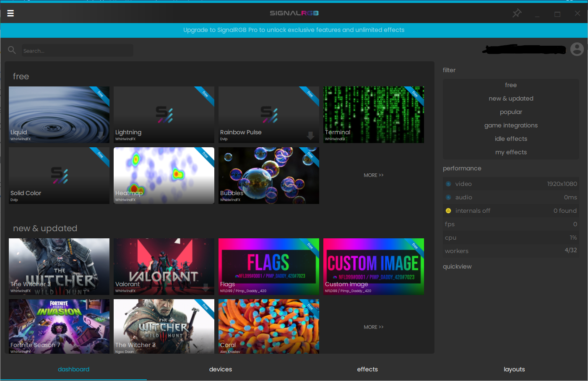The width and height of the screenshot is (588, 381).
Task: Toggle the idle effects filter
Action: [x=511, y=138]
